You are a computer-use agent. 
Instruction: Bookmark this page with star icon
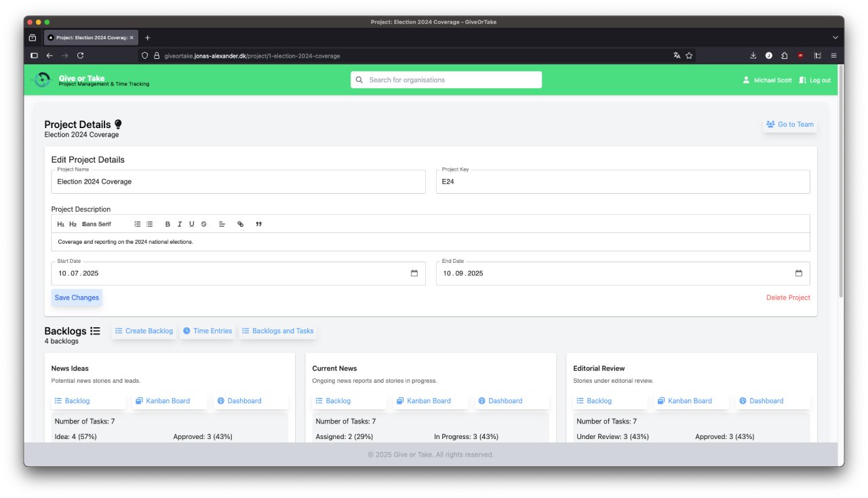689,56
